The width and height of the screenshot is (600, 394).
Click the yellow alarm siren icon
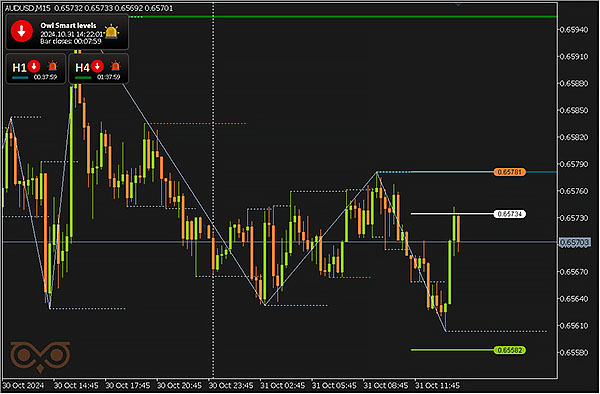coord(111,32)
